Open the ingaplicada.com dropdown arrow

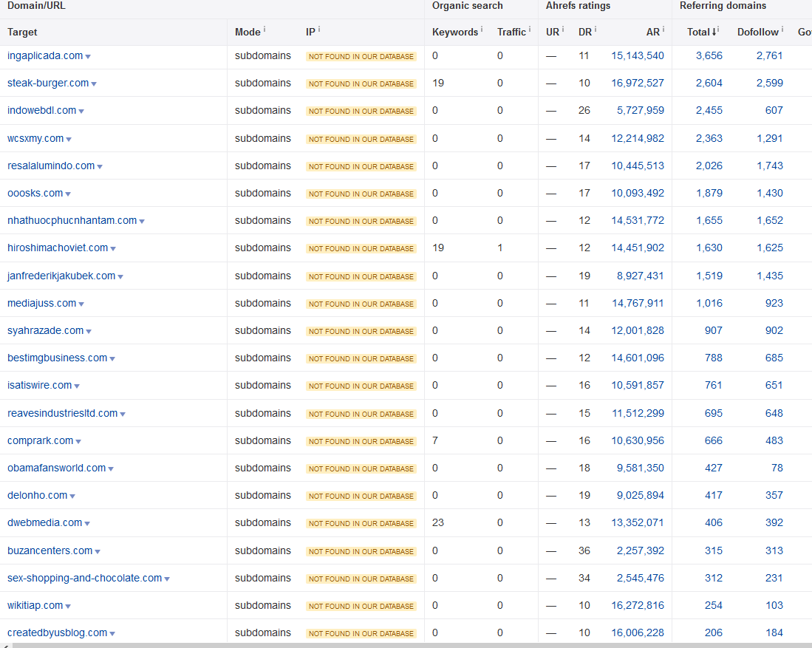[88, 57]
